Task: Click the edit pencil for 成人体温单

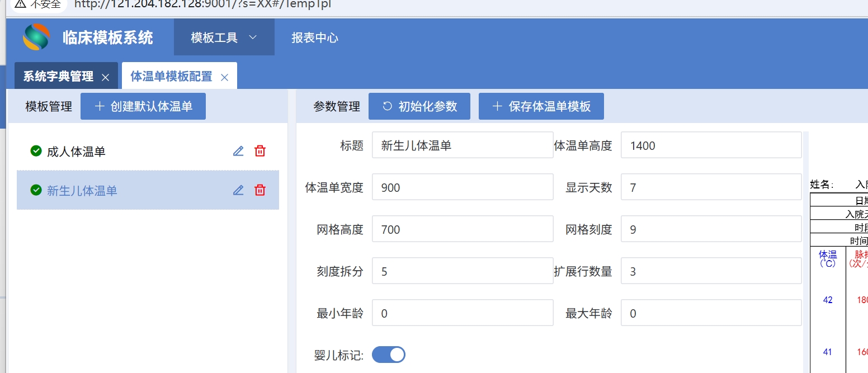Action: tap(238, 151)
